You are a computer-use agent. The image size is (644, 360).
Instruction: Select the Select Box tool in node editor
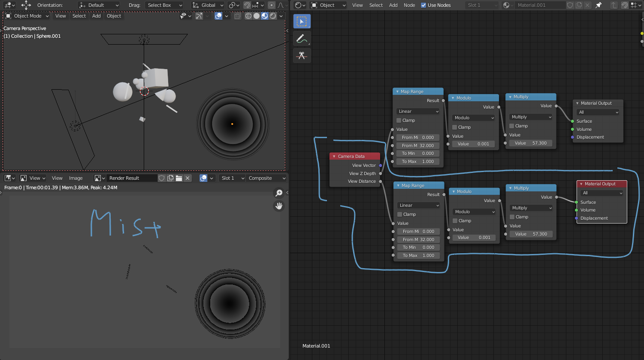(302, 21)
